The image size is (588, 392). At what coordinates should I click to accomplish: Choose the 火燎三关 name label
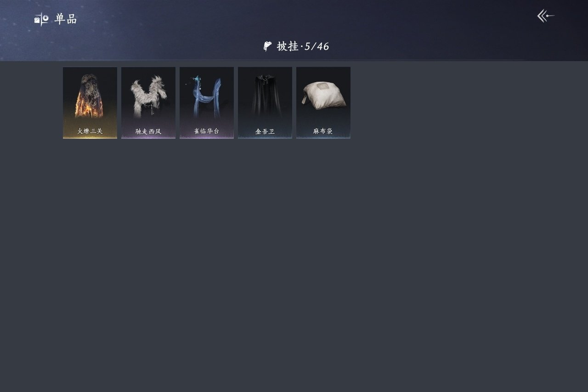click(x=90, y=131)
